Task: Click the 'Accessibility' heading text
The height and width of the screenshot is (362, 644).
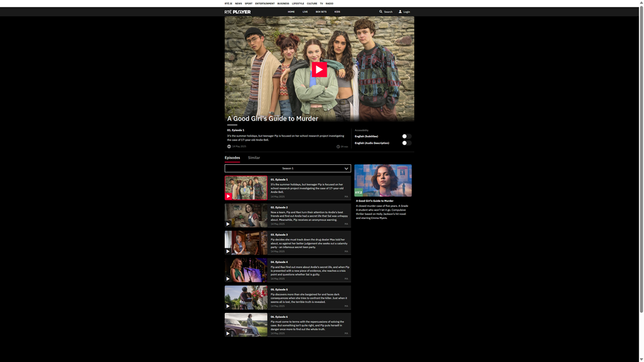Action: tap(362, 131)
